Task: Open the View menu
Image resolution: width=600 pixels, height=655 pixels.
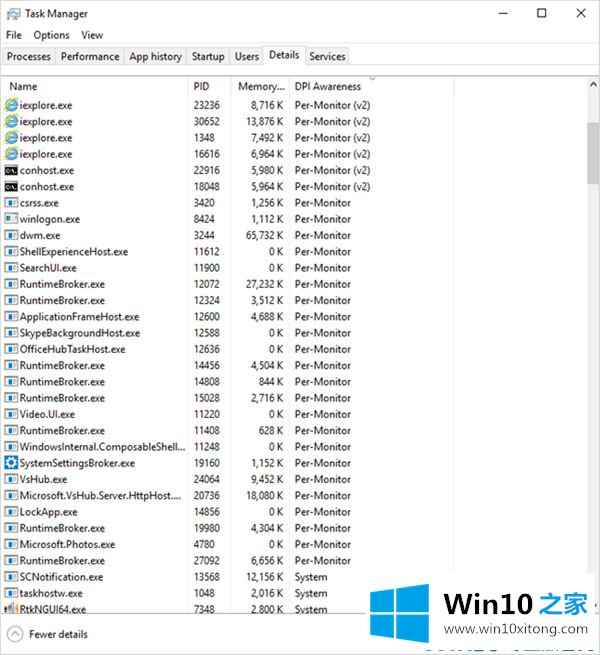Action: [x=92, y=35]
